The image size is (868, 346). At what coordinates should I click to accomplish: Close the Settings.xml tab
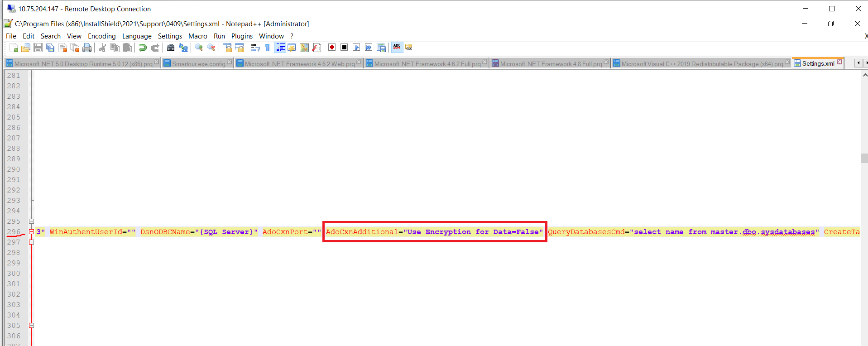click(840, 62)
